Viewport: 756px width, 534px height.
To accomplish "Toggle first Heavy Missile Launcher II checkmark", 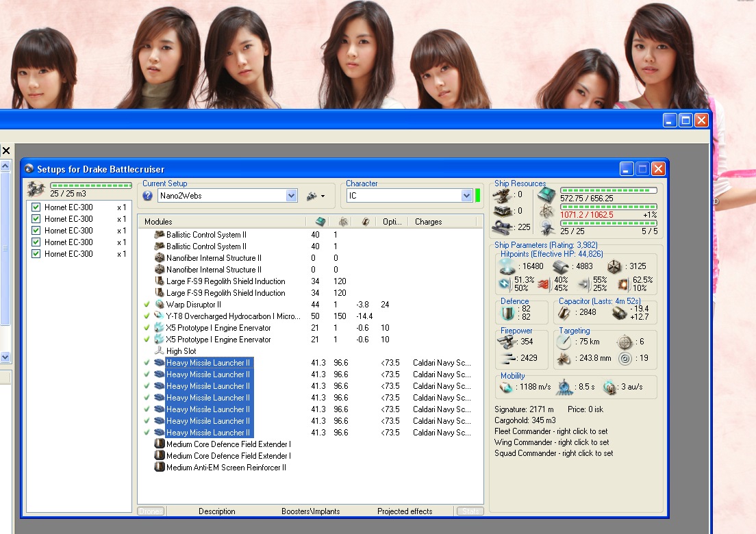I will [x=147, y=363].
